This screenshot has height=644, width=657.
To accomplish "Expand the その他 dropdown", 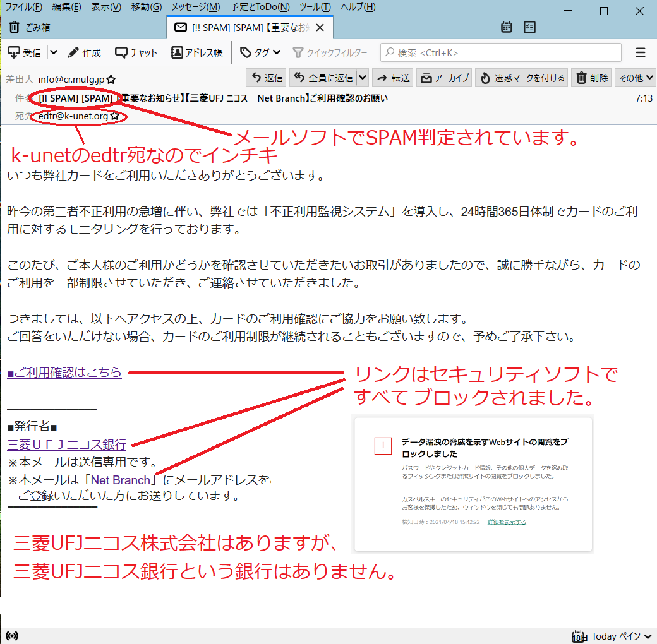I will [636, 78].
